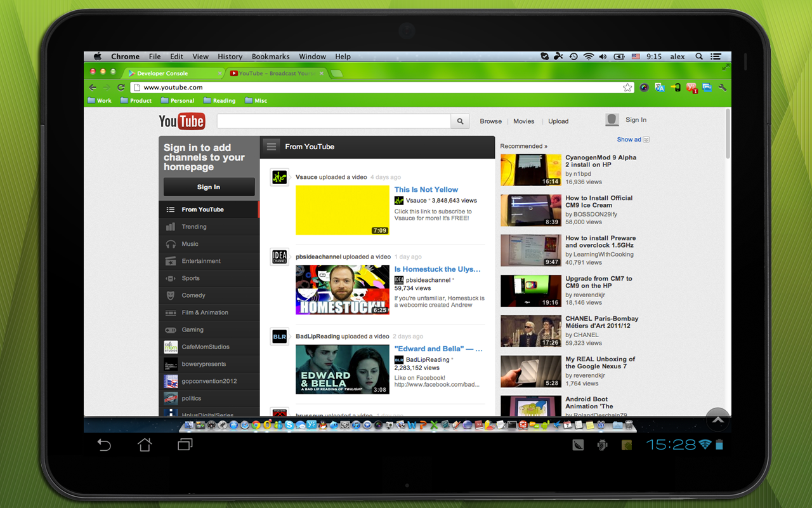The width and height of the screenshot is (812, 508).
Task: Expand the Recommended » section
Action: tap(523, 146)
